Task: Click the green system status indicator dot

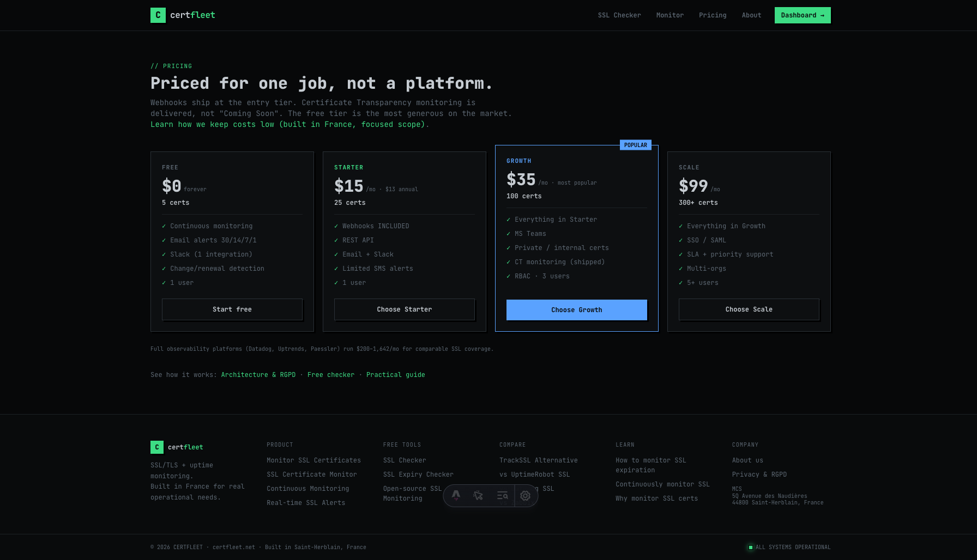Action: [751, 547]
